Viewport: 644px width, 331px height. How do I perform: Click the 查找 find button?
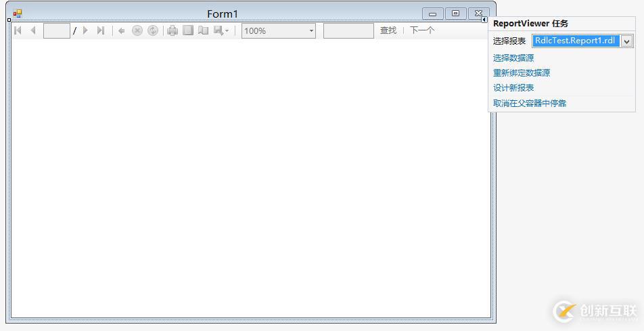click(388, 30)
